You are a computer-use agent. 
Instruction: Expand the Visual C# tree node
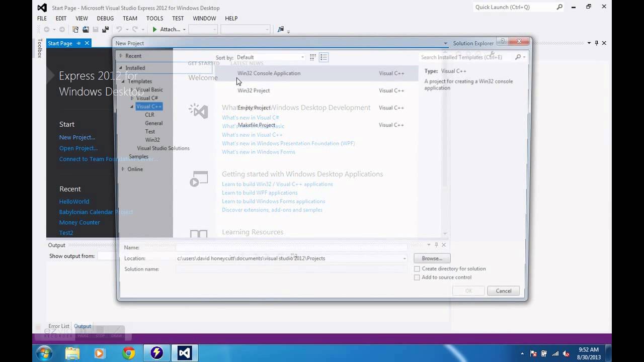132,98
